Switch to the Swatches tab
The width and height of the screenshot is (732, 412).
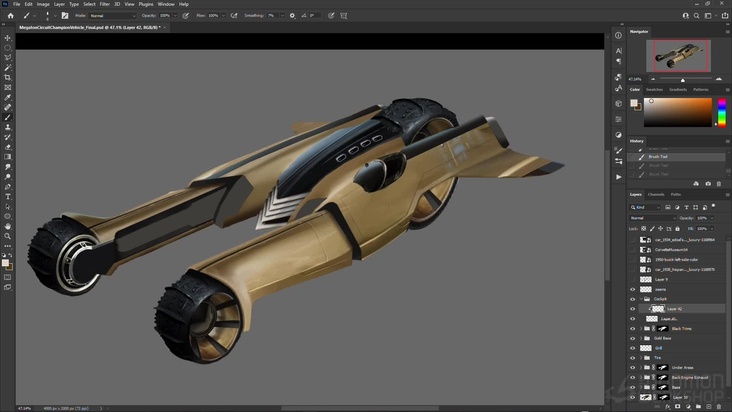coord(654,90)
